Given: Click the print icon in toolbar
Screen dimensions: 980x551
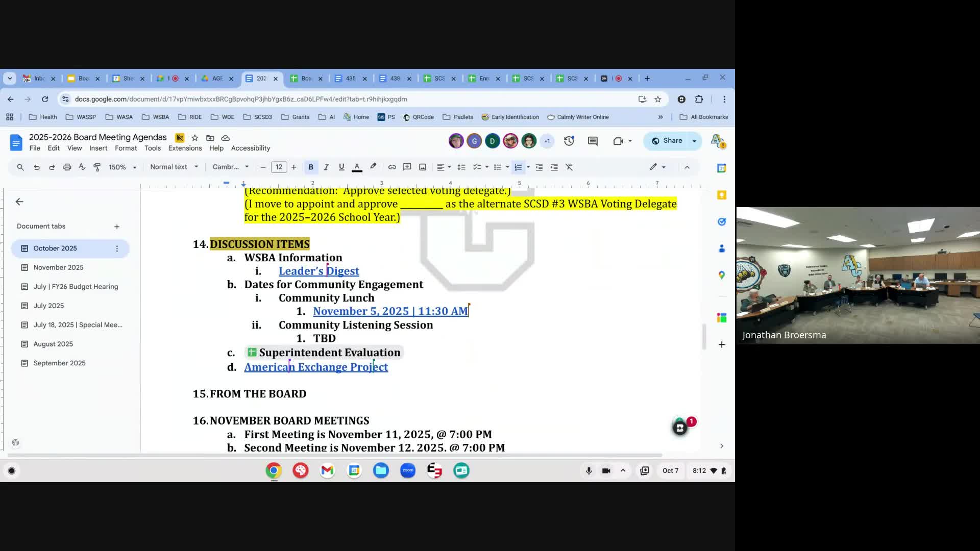Looking at the screenshot, I should coord(67,167).
